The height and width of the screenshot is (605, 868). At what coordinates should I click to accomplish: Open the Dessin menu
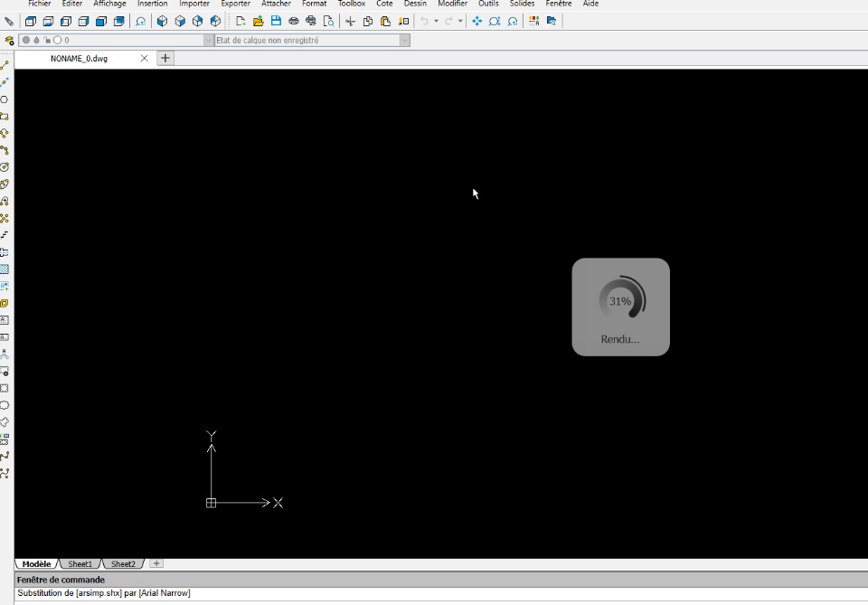(x=415, y=4)
